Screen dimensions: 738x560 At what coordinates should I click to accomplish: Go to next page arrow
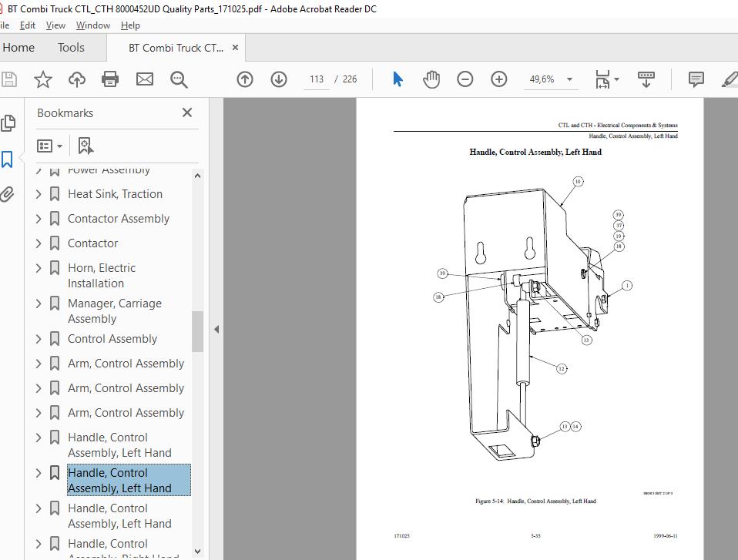click(x=279, y=79)
